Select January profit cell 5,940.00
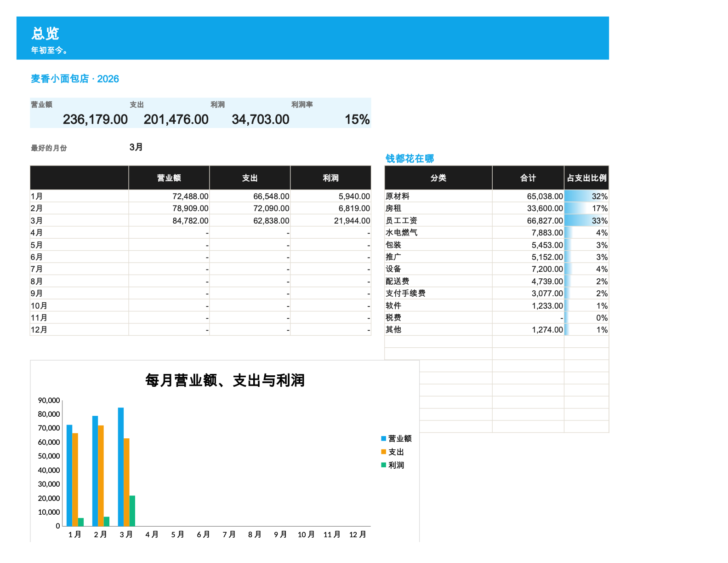 pos(331,196)
